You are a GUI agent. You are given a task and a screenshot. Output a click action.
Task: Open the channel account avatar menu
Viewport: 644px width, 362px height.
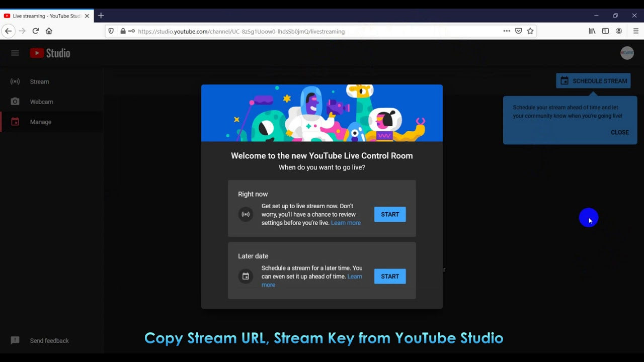point(627,53)
